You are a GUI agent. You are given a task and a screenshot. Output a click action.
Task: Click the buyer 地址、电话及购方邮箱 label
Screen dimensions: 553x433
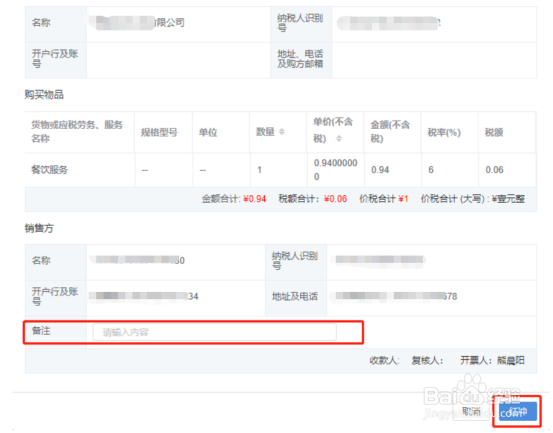[x=300, y=59]
